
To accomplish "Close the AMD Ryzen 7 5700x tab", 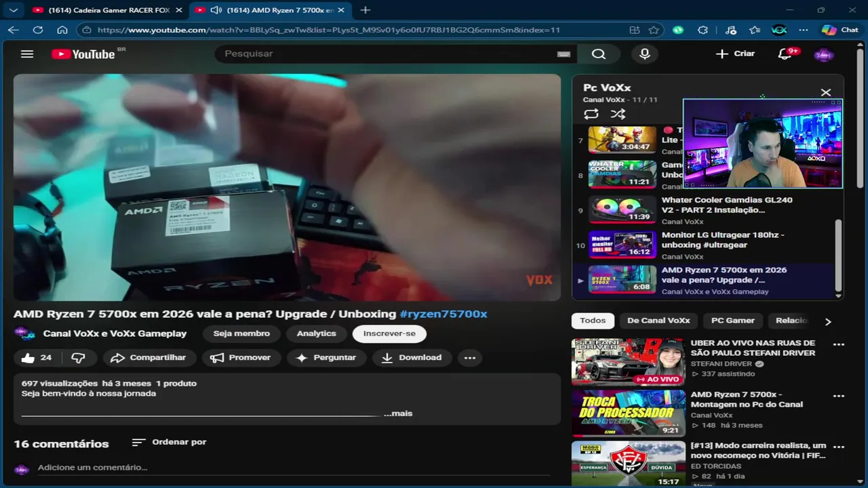I will tap(342, 10).
